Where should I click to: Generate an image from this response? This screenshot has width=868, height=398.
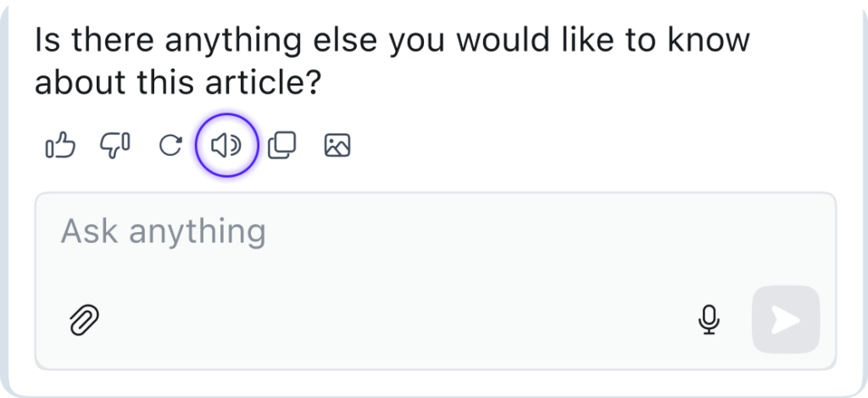pyautogui.click(x=337, y=146)
